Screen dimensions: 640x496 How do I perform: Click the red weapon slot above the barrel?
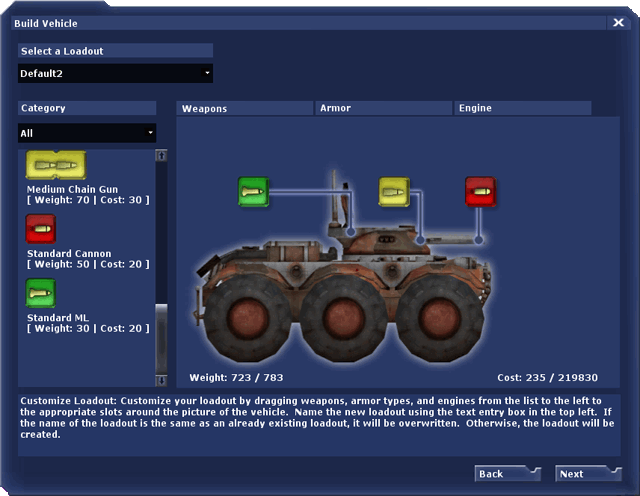pyautogui.click(x=481, y=192)
